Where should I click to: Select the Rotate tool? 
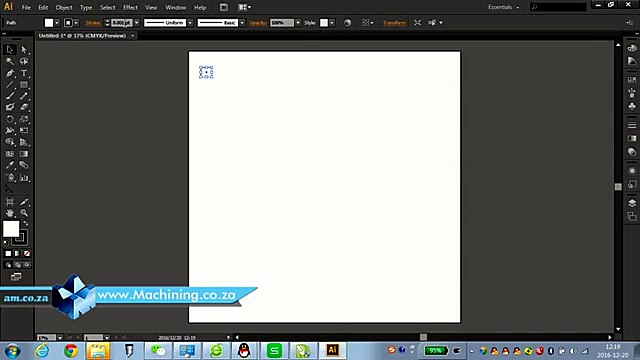click(10, 119)
